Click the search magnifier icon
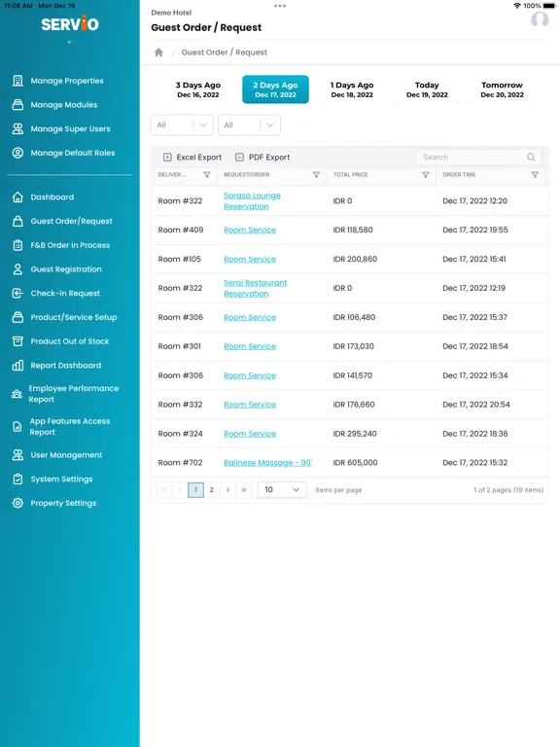The image size is (560, 747). [x=531, y=158]
